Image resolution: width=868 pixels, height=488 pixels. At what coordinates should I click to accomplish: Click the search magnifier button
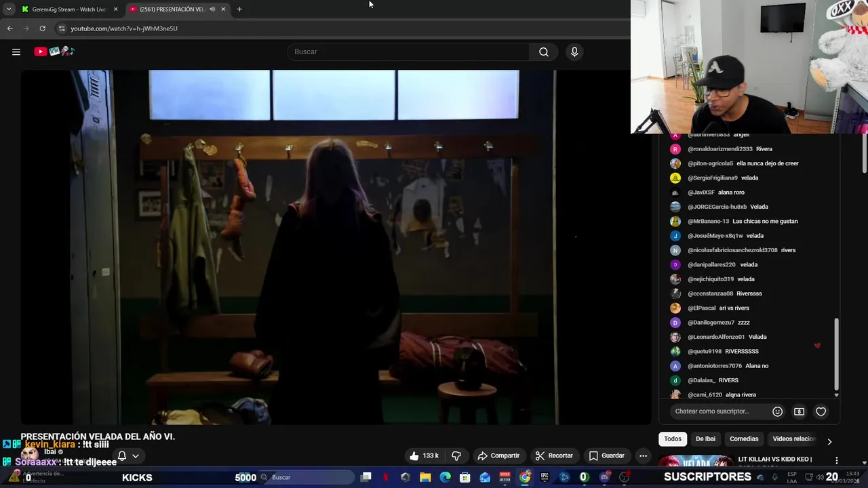544,52
